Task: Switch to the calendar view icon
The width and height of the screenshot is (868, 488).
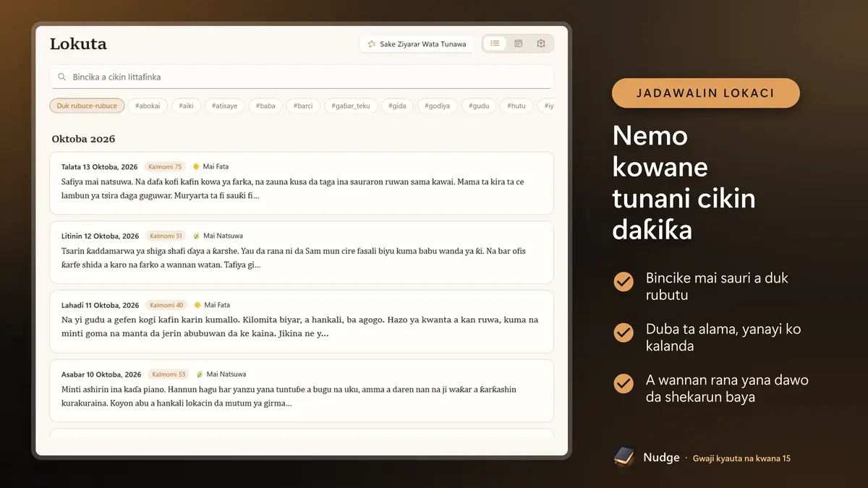Action: coord(519,43)
